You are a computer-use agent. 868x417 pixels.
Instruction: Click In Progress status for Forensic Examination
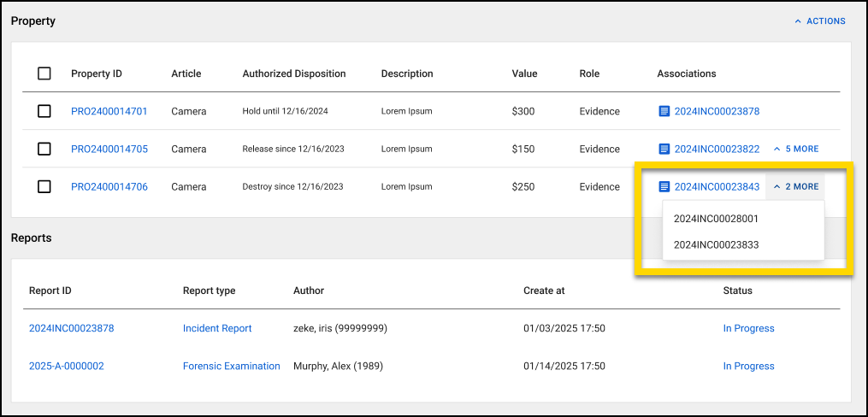point(748,366)
